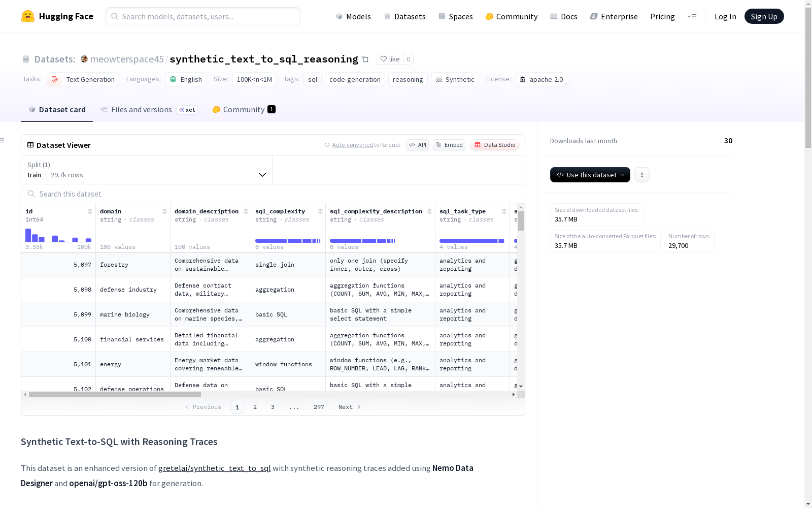
Task: Sort the sql_complexity_description column
Action: pos(429,211)
